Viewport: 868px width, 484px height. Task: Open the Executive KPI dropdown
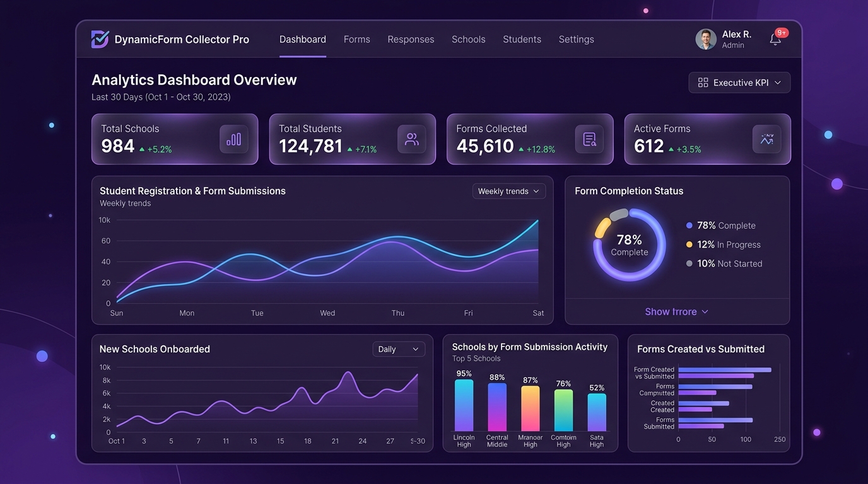click(739, 83)
